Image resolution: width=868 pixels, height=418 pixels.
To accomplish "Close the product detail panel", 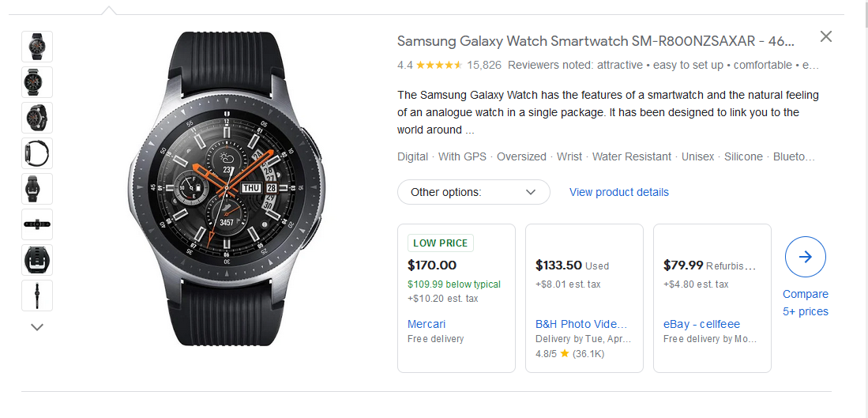I will (x=826, y=36).
